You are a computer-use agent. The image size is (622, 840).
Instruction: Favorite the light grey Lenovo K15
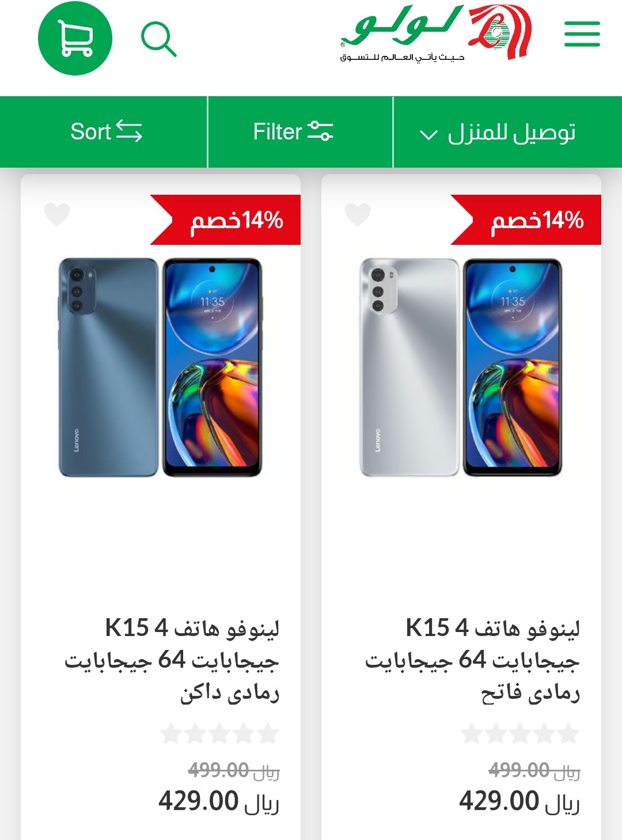[x=358, y=215]
